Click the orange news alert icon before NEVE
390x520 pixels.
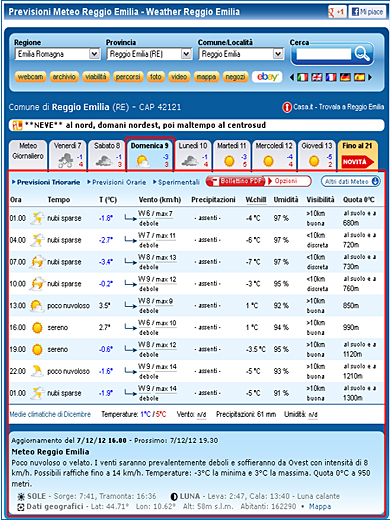pos(17,125)
